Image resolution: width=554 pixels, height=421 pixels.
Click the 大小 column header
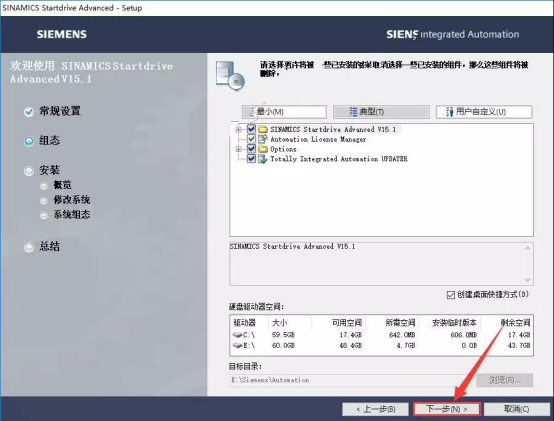(x=279, y=322)
